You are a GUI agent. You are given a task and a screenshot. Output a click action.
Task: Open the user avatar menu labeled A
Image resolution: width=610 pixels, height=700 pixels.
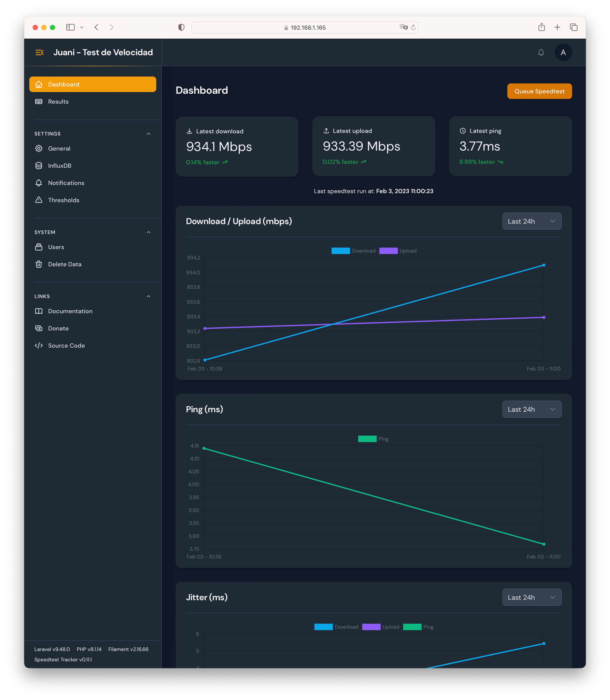(x=563, y=52)
